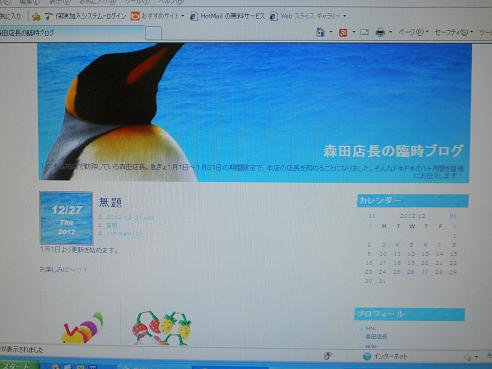Click the HotMail page icon
Viewport: 492px width, 369px height.
point(194,16)
